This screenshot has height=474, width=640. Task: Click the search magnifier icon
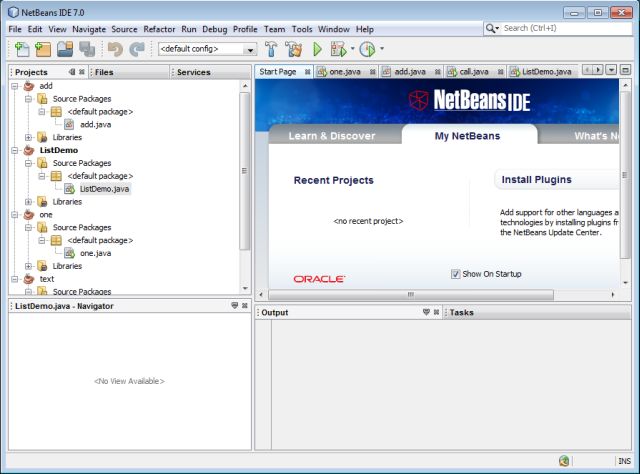pyautogui.click(x=492, y=28)
